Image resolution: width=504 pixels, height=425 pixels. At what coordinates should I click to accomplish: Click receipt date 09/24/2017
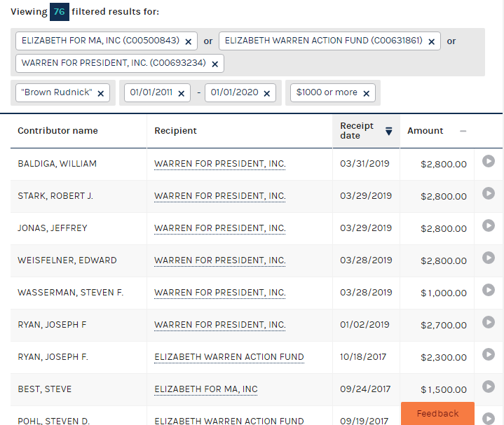click(x=365, y=389)
